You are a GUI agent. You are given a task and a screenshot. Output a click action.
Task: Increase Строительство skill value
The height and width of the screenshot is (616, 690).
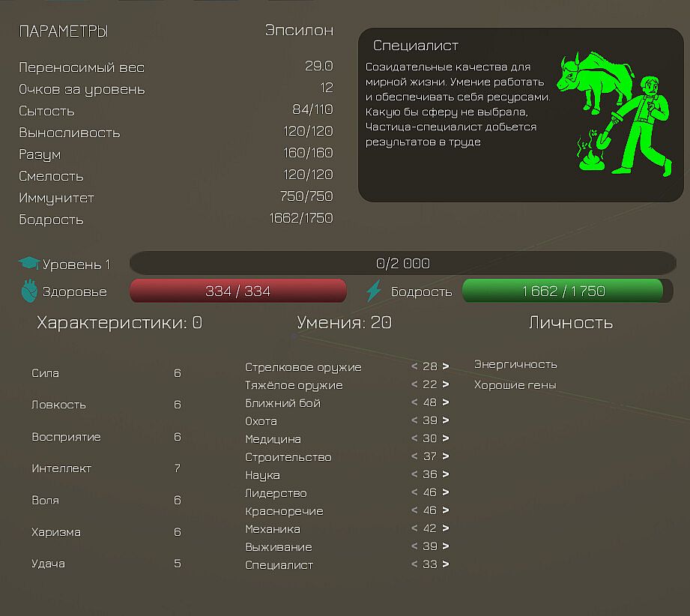tap(446, 456)
